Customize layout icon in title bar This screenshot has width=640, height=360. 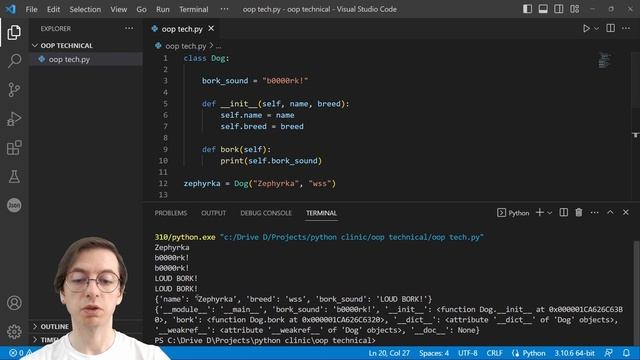click(x=575, y=9)
